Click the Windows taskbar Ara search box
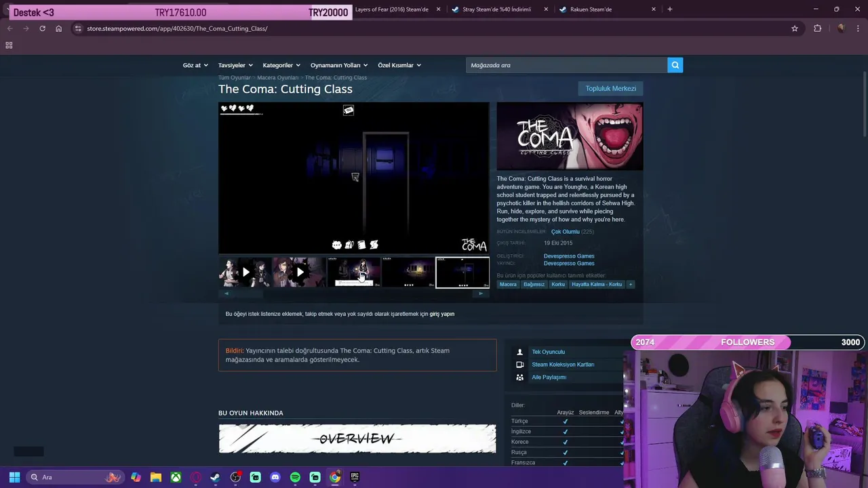 [x=75, y=477]
